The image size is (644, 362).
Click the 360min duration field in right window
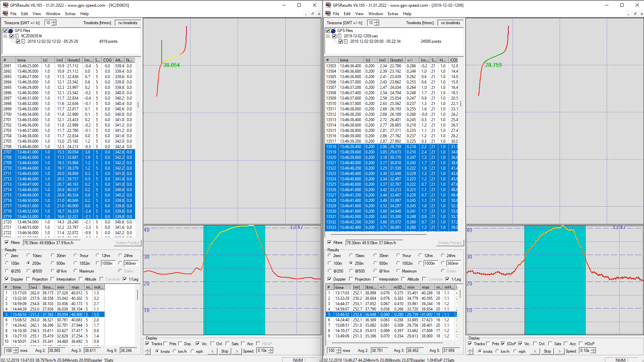(453, 263)
